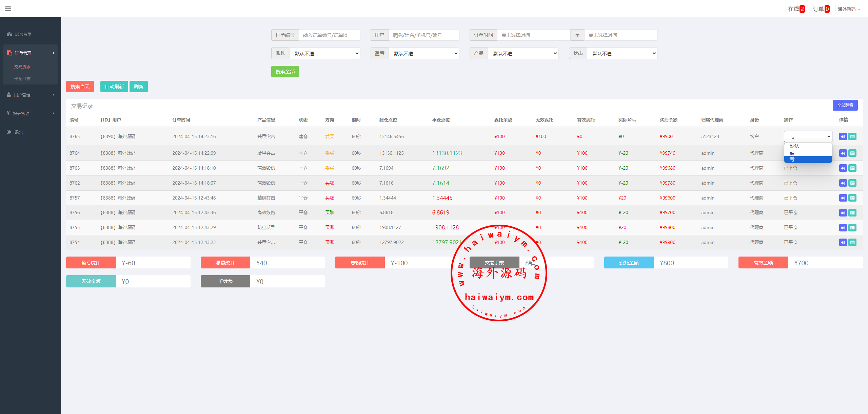
Task: Click the hamburger menu icon at top left
Action: (8, 9)
